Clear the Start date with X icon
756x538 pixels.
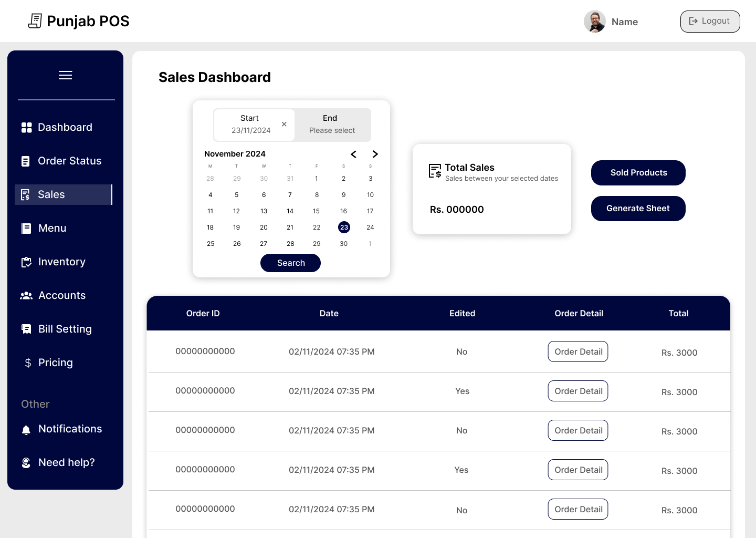pyautogui.click(x=284, y=125)
